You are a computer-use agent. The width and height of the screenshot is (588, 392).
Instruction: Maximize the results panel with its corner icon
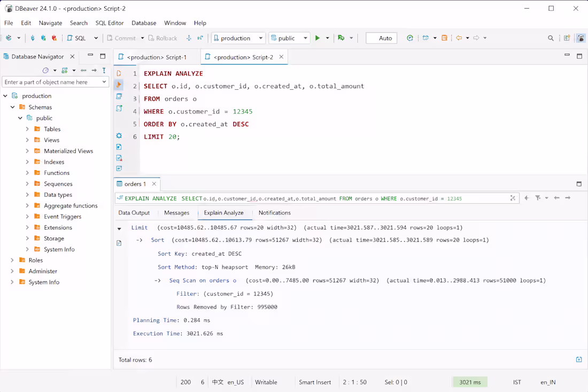(x=579, y=184)
